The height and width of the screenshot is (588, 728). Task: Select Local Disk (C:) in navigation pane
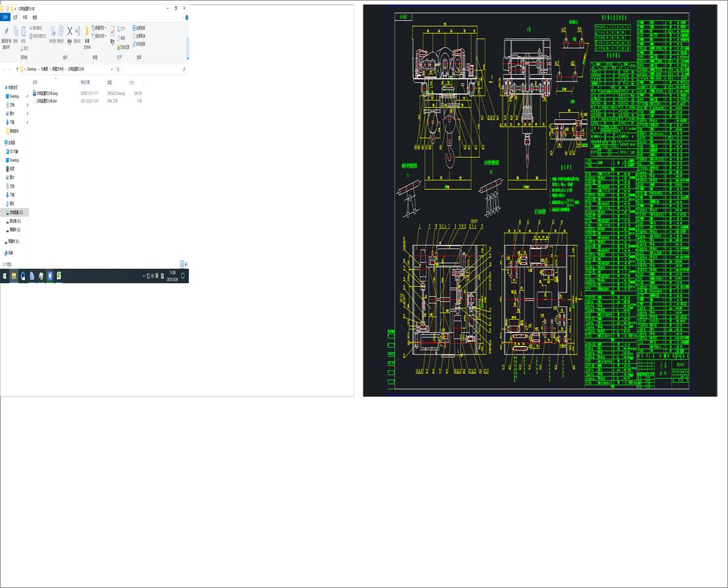point(14,212)
